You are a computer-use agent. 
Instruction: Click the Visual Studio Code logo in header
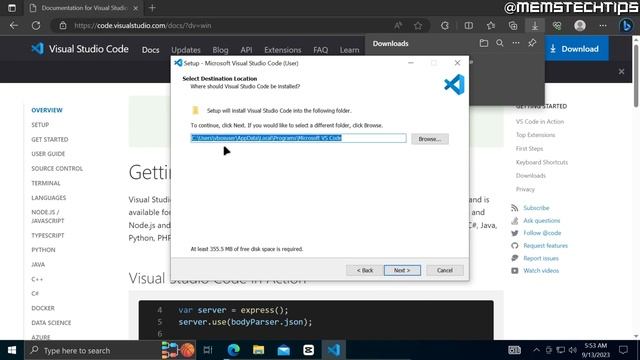80,49
